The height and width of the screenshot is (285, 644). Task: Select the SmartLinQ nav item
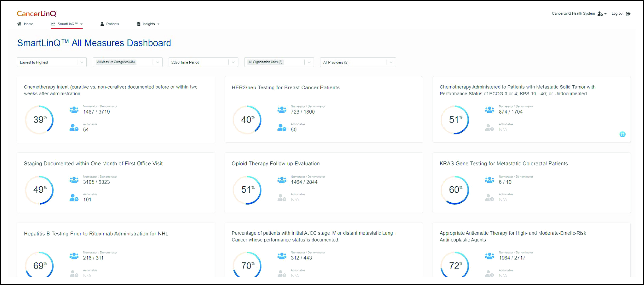click(x=67, y=24)
